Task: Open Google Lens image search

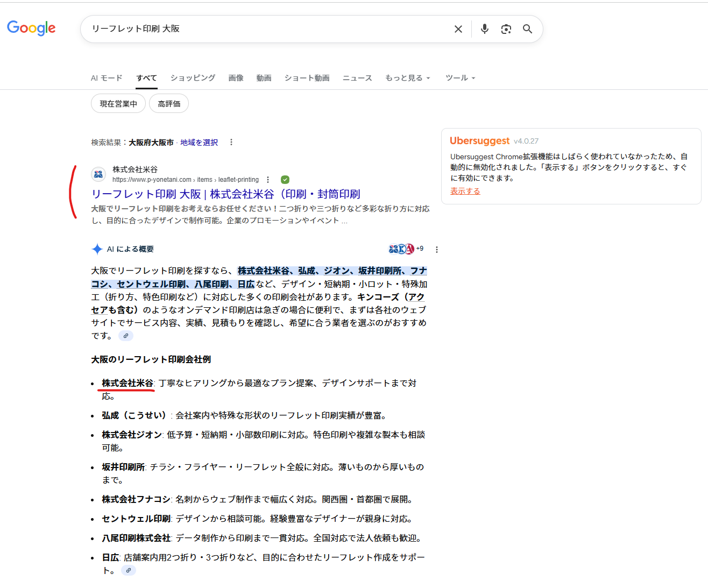Action: [x=506, y=29]
